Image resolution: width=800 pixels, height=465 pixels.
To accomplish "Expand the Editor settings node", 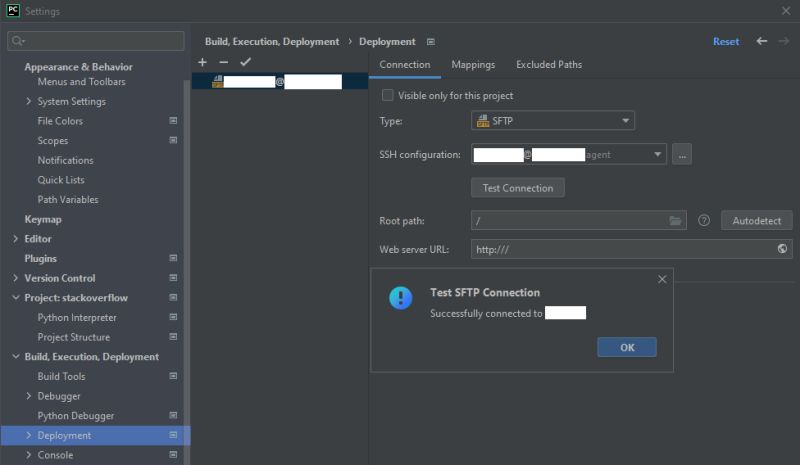I will 15,238.
